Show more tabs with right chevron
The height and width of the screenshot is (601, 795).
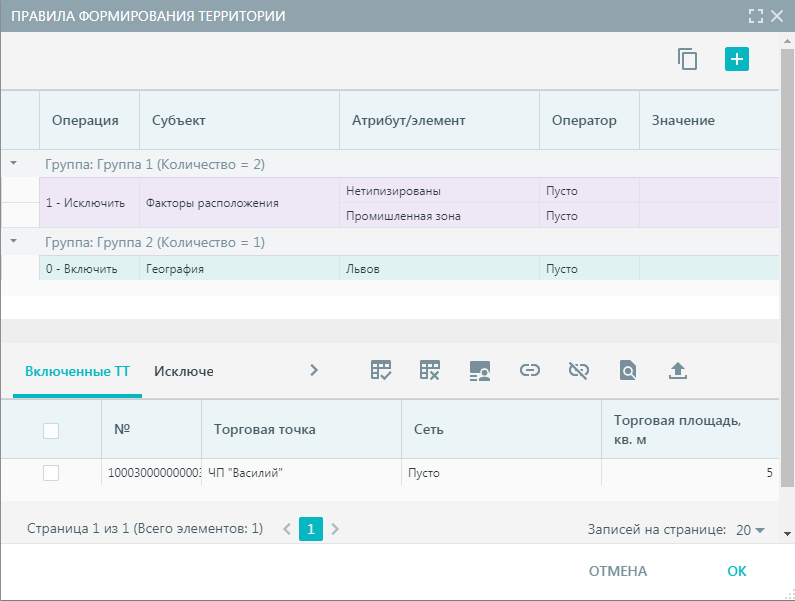coord(314,370)
